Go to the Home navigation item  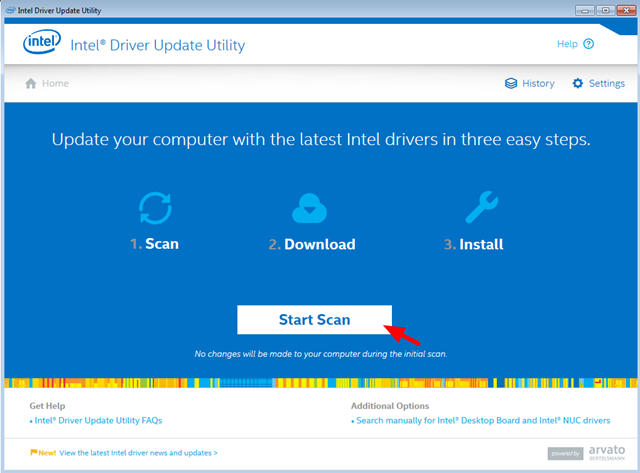pyautogui.click(x=55, y=83)
